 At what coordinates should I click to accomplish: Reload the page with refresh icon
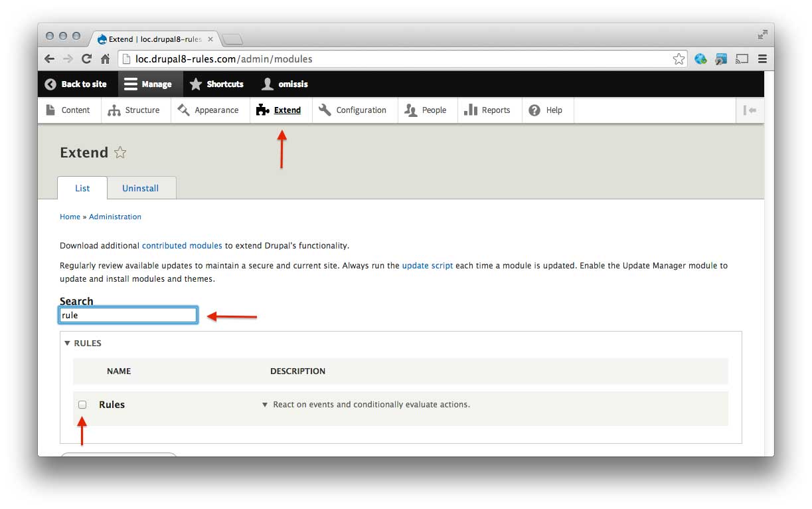86,59
